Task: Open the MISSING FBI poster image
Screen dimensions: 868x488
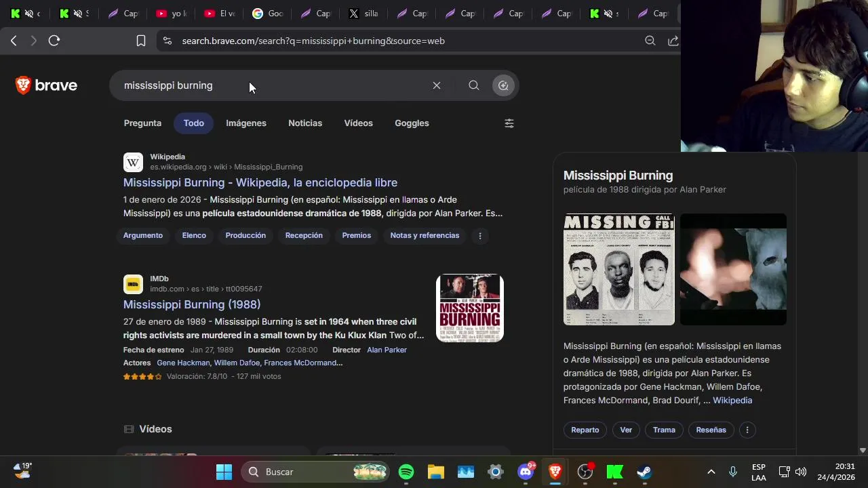Action: 619,270
